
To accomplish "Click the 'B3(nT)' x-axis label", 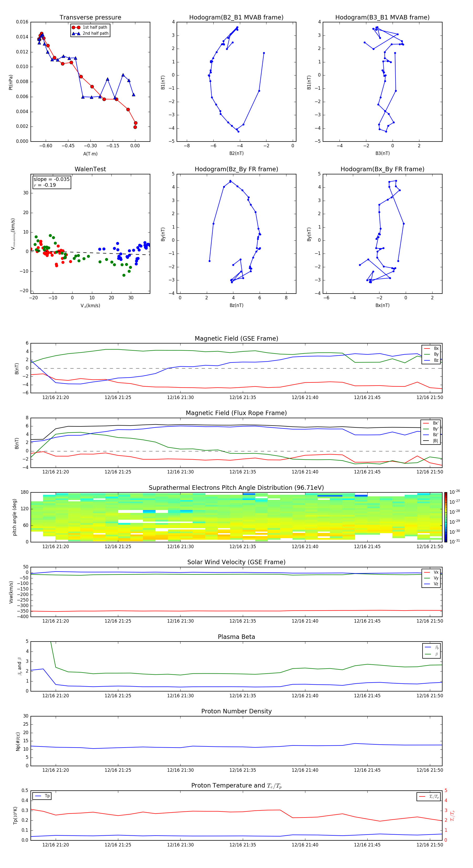I will coord(382,154).
